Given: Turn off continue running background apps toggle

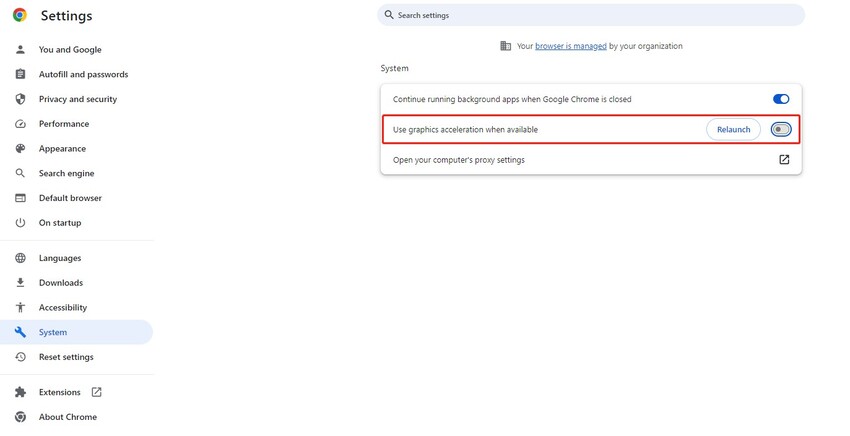Looking at the screenshot, I should (781, 99).
